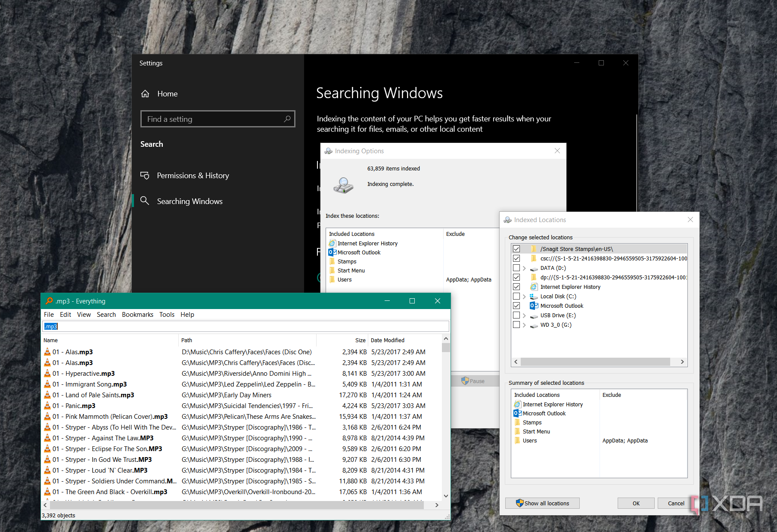Click the magnifier icon in Find a setting box
This screenshot has height=532, width=777.
287,119
